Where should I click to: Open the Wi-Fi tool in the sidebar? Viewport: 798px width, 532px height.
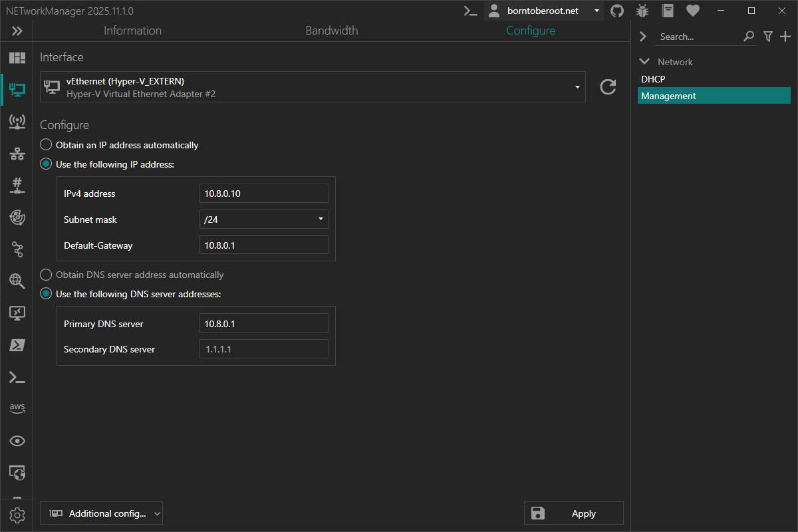tap(17, 121)
